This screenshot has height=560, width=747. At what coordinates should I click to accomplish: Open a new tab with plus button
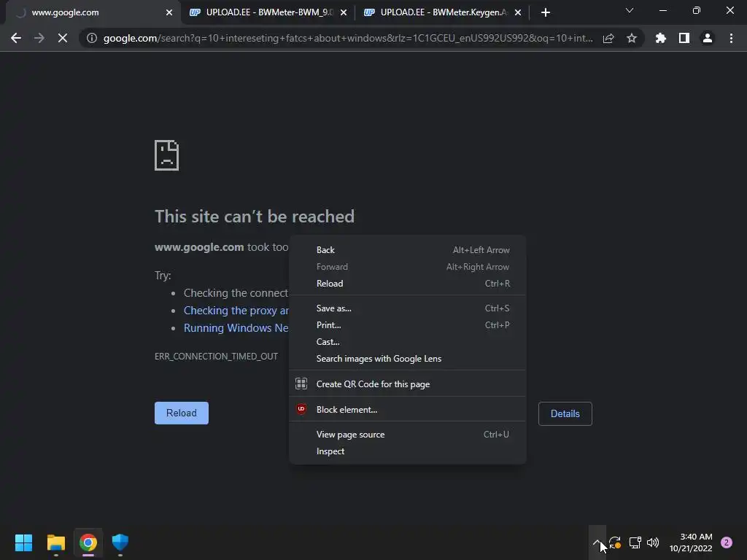tap(546, 12)
